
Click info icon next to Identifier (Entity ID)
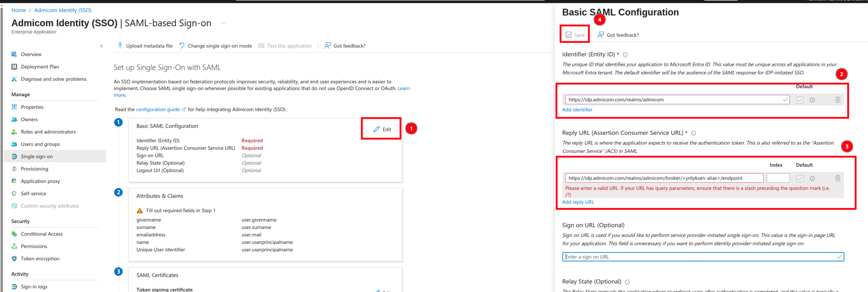625,55
